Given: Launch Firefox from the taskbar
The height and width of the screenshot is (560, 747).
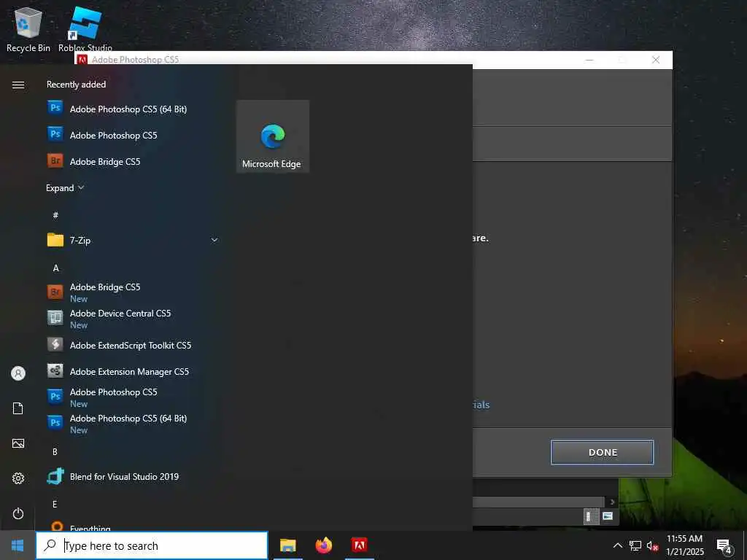Looking at the screenshot, I should pos(324,545).
